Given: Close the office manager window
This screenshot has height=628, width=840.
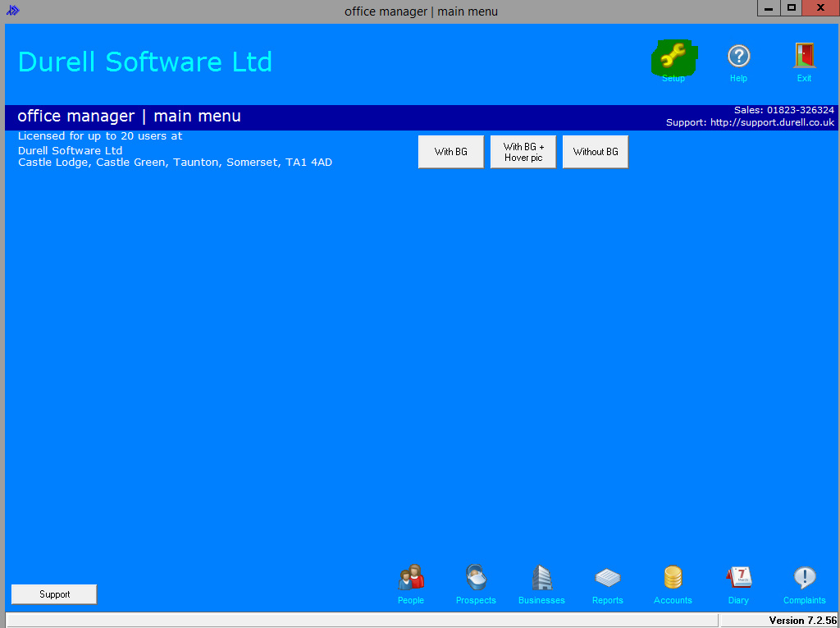Looking at the screenshot, I should tap(820, 8).
